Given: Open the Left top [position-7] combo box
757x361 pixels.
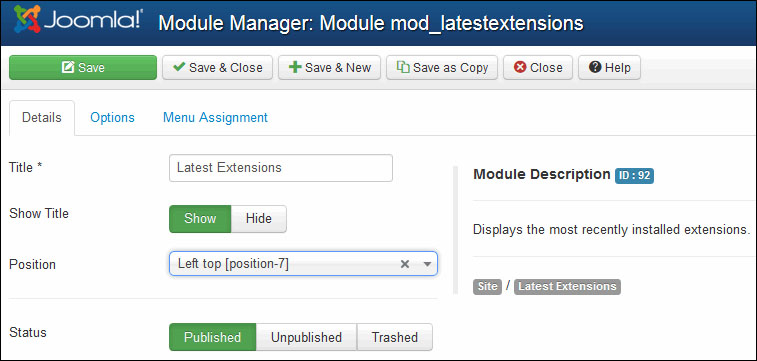Looking at the screenshot, I should pos(303,264).
